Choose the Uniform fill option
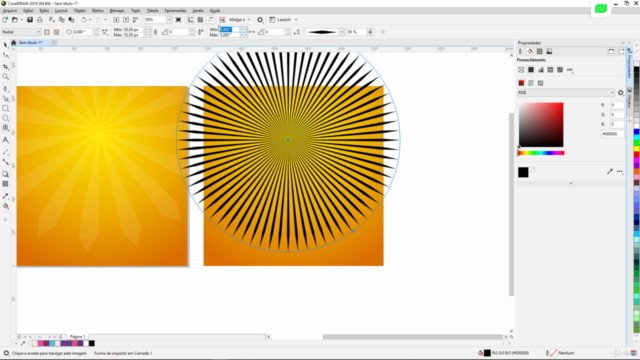Image resolution: width=640 pixels, height=360 pixels. point(531,70)
